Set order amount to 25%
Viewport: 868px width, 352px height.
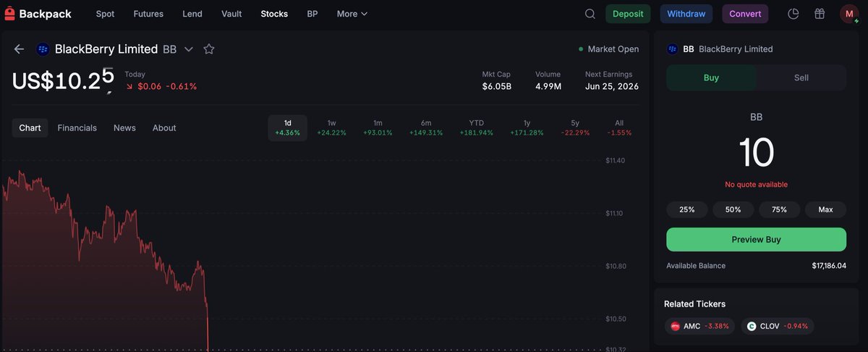coord(687,209)
